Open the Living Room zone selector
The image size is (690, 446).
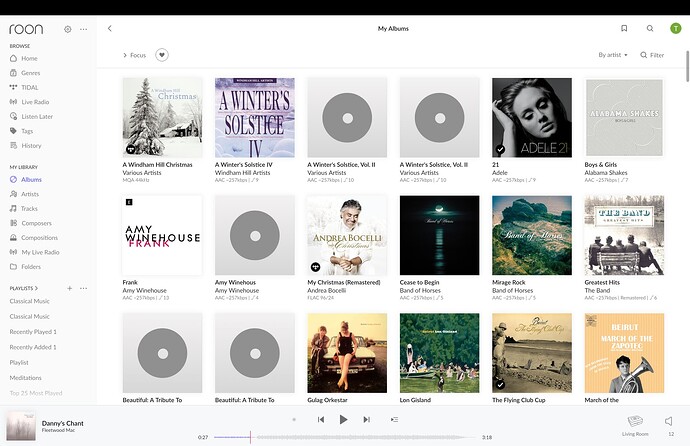(x=635, y=425)
